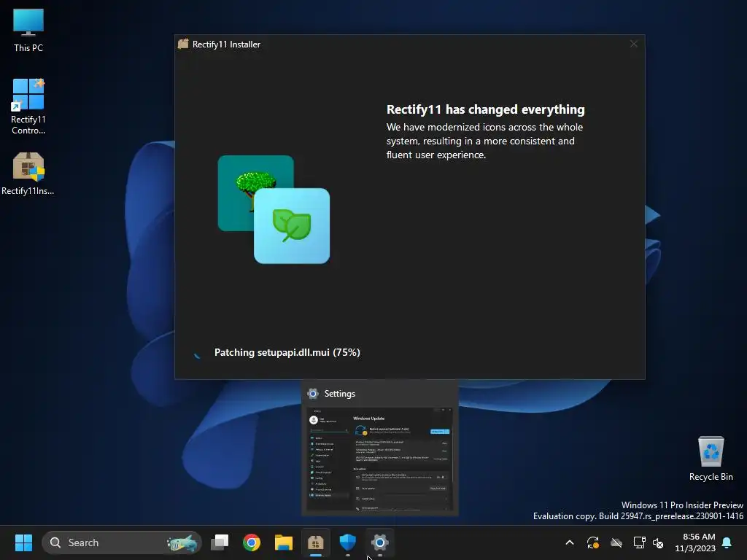Open notification bell in taskbar

727,542
